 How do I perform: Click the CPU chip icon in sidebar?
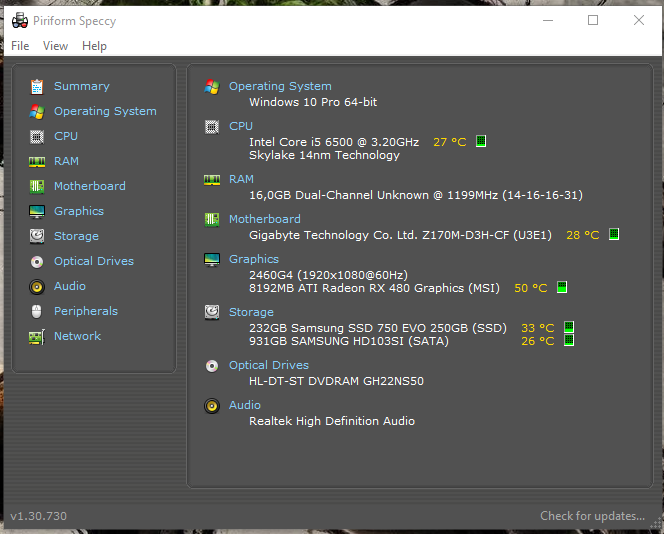(x=37, y=136)
